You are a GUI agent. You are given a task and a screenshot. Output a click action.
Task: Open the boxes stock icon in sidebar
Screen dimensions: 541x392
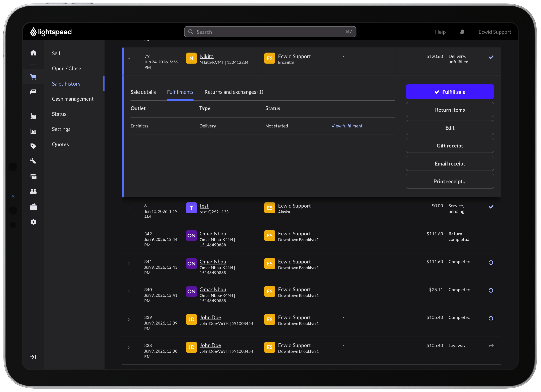coord(33,176)
